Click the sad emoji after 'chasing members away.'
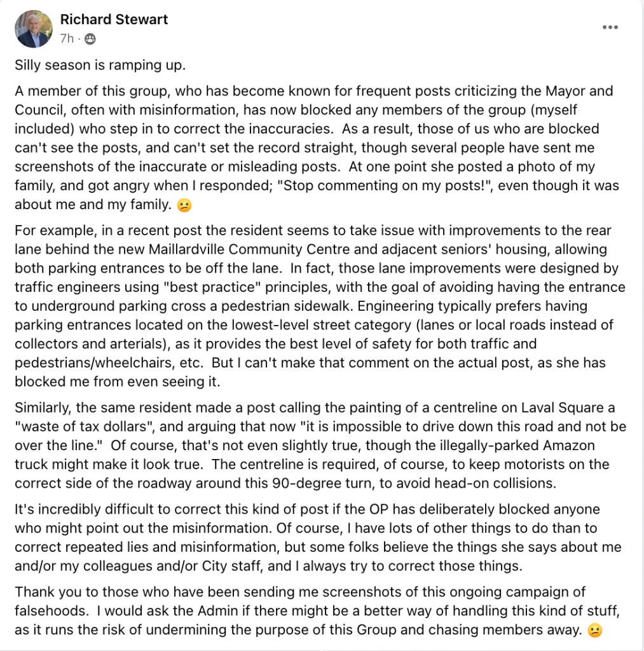The image size is (644, 651). (x=594, y=631)
